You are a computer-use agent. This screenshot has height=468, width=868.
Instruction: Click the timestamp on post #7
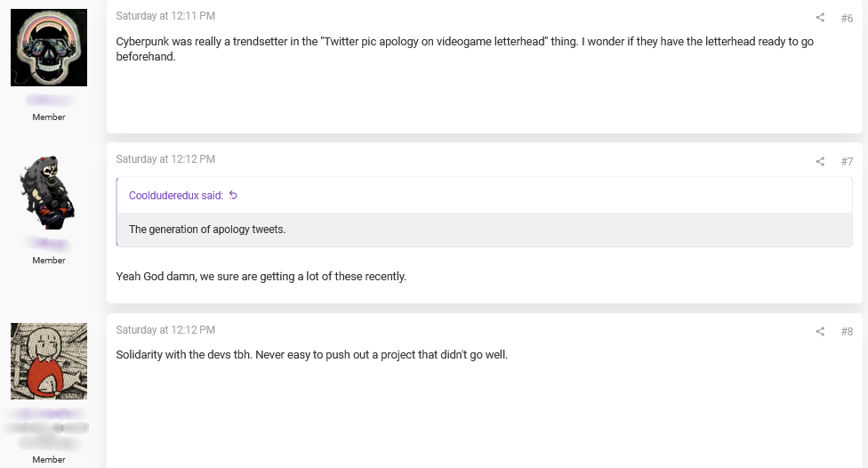click(165, 159)
